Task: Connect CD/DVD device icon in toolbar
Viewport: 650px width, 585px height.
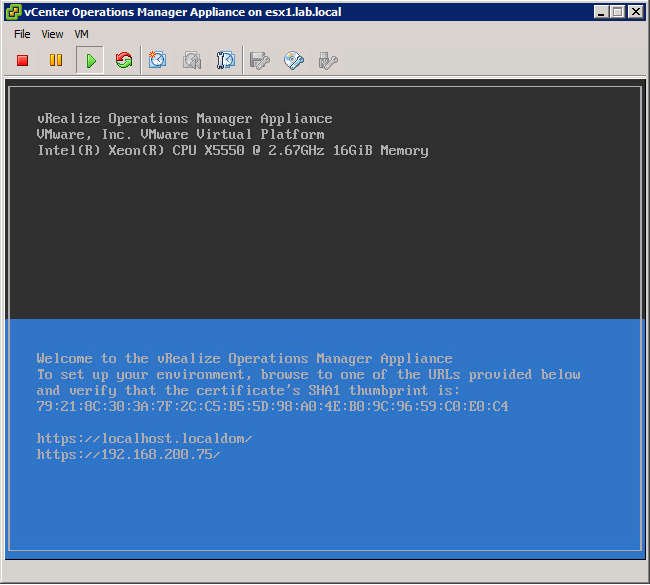Action: (x=294, y=61)
